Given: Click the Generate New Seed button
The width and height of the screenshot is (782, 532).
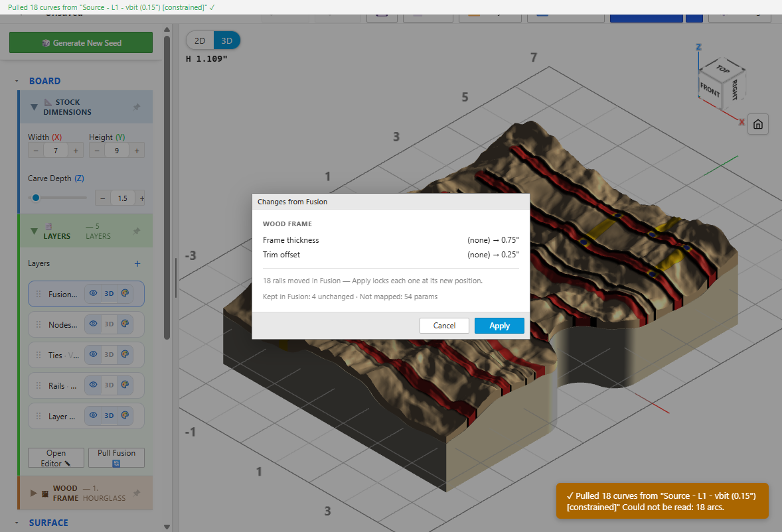Looking at the screenshot, I should [81, 43].
